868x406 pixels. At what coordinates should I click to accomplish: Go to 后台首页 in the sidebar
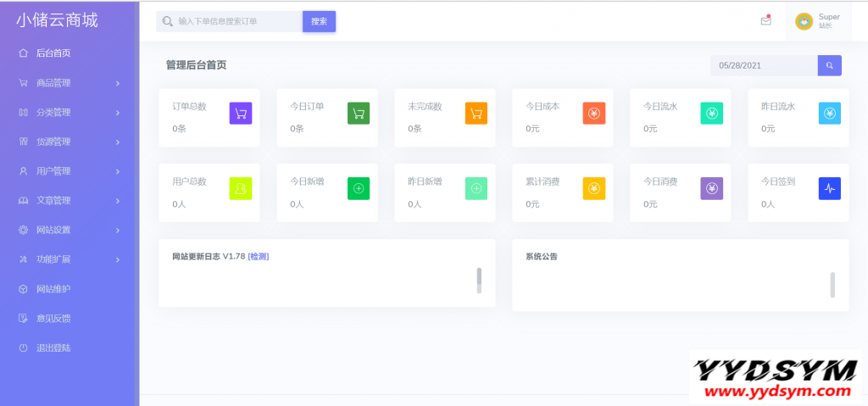coord(53,53)
